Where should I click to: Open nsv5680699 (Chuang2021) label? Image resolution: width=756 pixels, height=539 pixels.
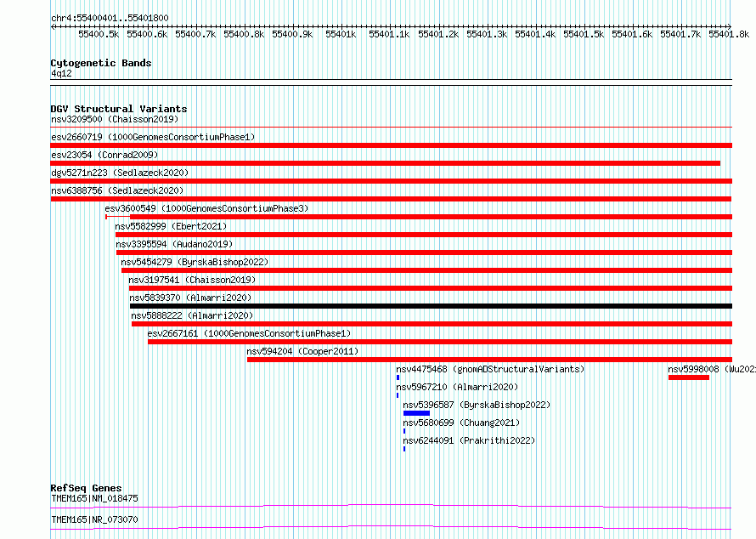pyautogui.click(x=461, y=423)
